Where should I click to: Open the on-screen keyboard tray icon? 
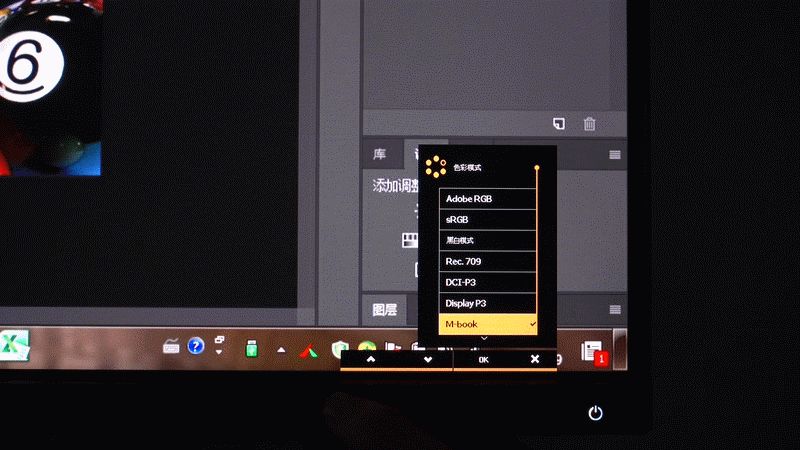pyautogui.click(x=171, y=347)
